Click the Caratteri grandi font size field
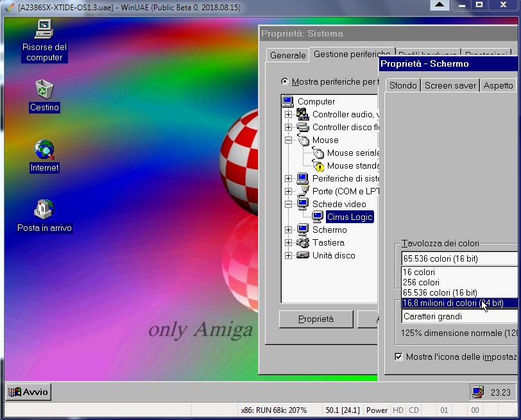521x420 pixels. click(x=459, y=316)
